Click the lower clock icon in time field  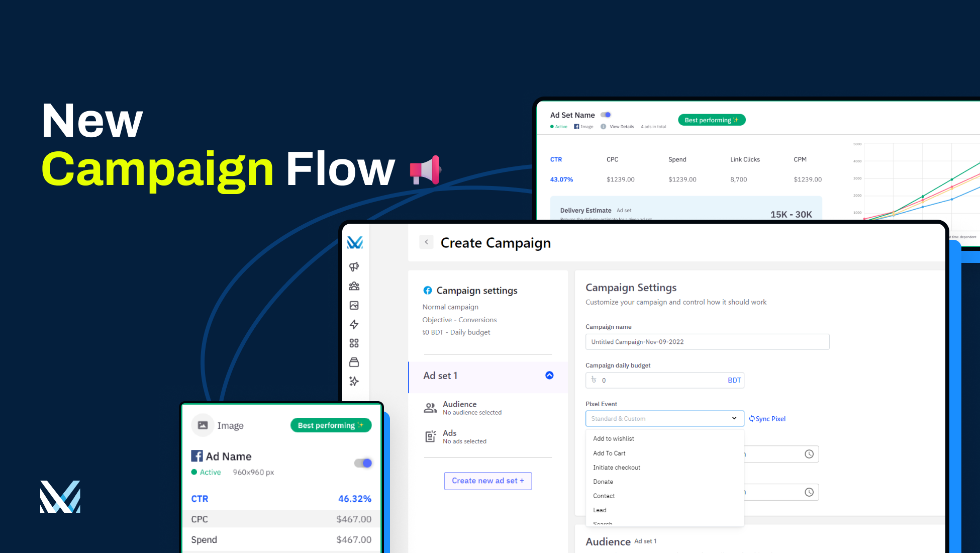[x=809, y=492]
